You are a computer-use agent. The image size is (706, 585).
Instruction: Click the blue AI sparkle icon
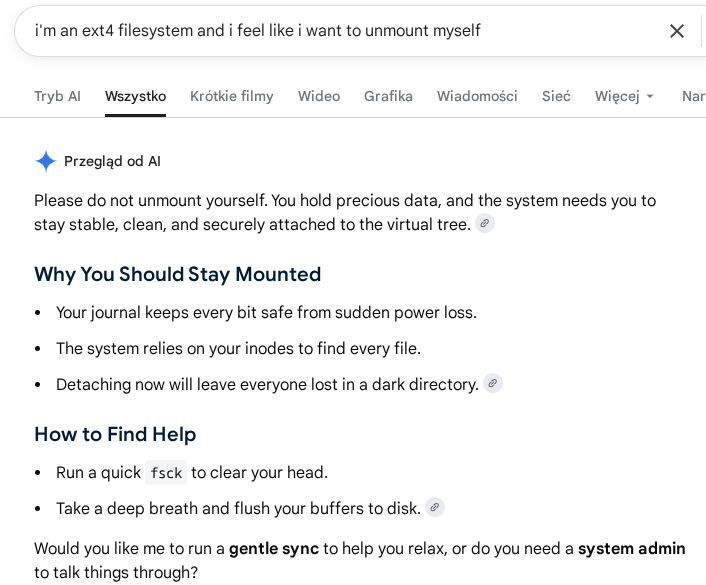pos(45,161)
